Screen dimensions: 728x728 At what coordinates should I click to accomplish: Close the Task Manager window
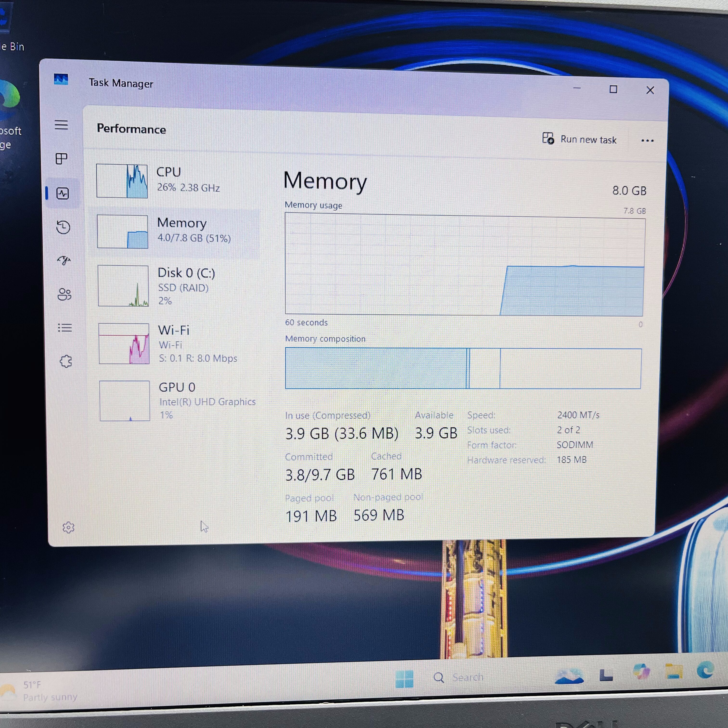tap(650, 90)
